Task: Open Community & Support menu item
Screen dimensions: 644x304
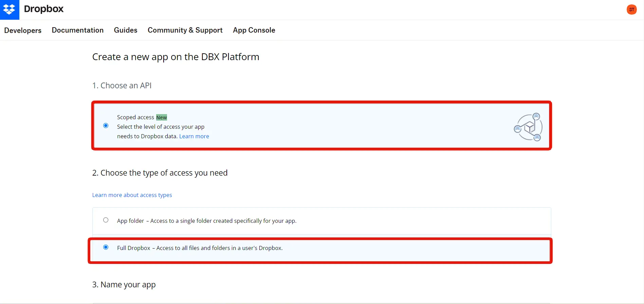Action: point(185,30)
